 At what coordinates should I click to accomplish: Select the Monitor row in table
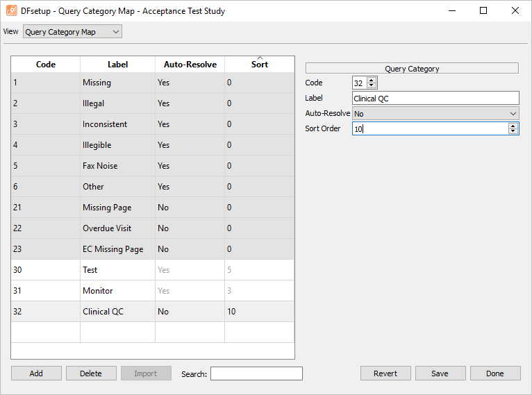[153, 291]
